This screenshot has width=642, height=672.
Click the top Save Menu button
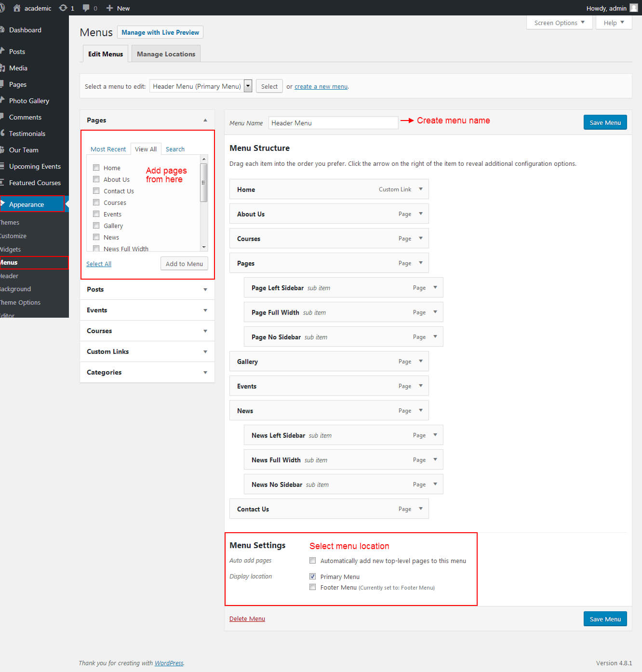[x=605, y=122]
